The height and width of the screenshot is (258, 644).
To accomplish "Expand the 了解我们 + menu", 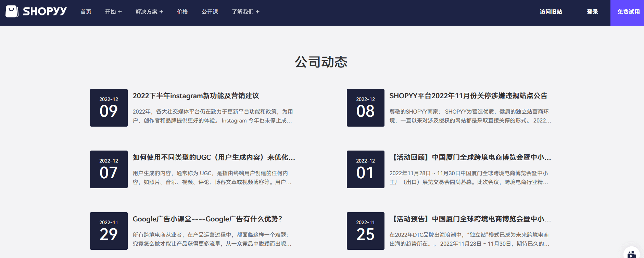I will pos(245,12).
